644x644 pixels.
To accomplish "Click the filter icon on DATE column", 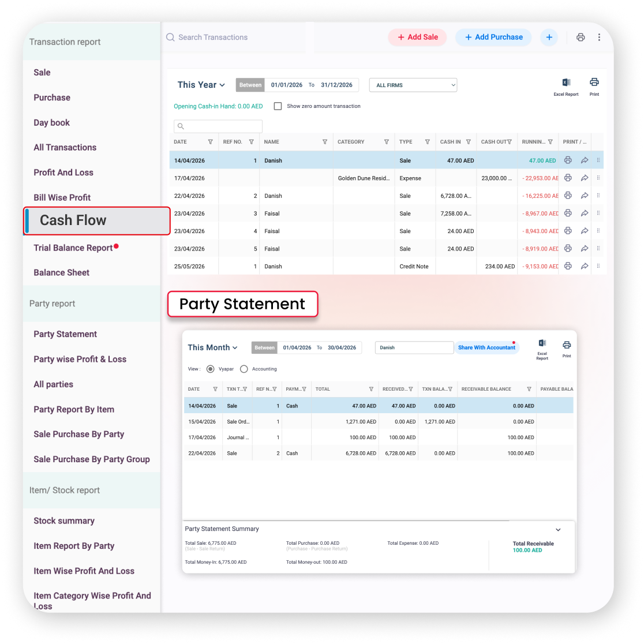I will point(210,142).
